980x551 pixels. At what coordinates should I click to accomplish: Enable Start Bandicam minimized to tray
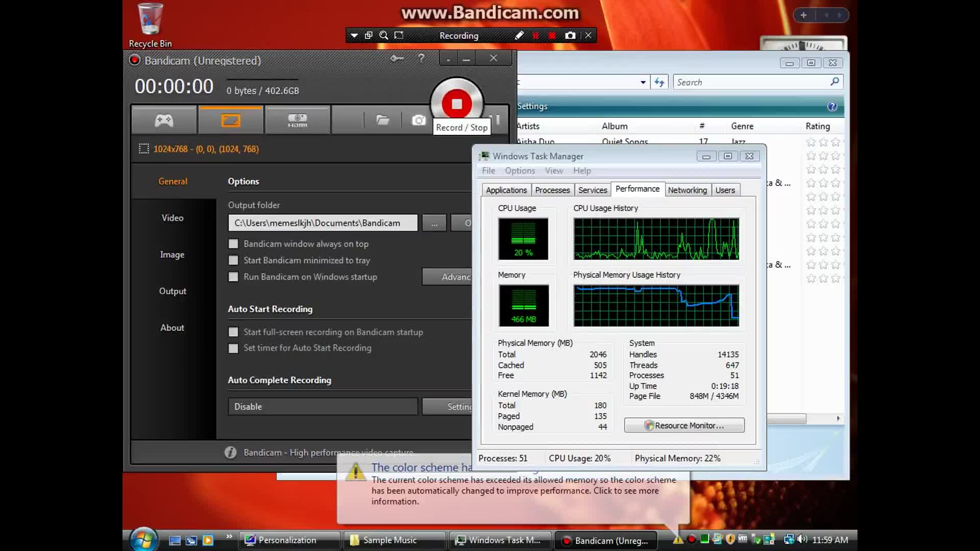(233, 260)
